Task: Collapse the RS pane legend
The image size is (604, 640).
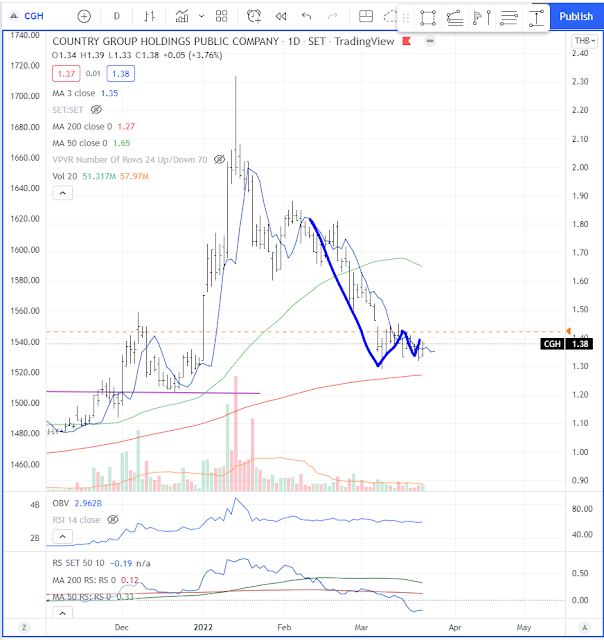Action: click(x=62, y=613)
